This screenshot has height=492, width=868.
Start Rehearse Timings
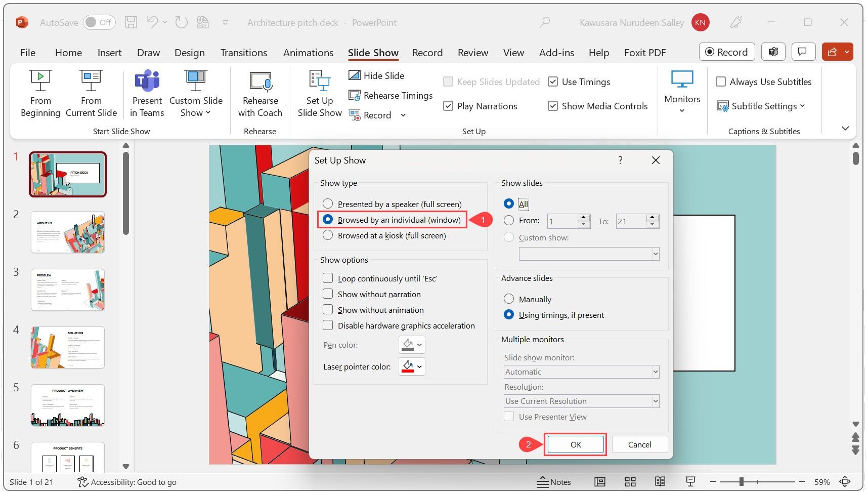[x=390, y=96]
